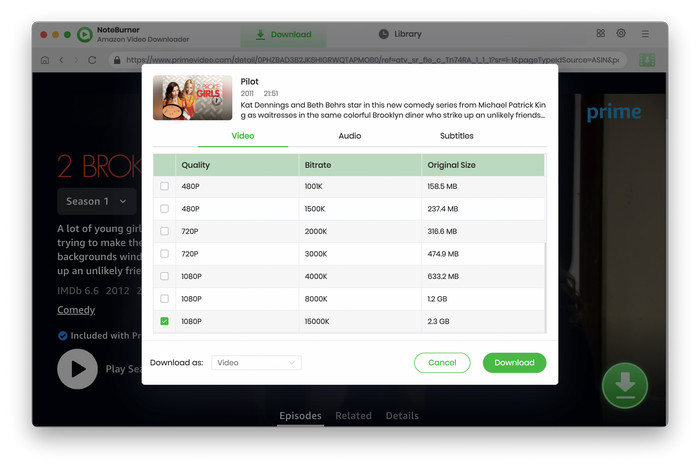Check the 1080P 4000K quality row

click(x=164, y=276)
